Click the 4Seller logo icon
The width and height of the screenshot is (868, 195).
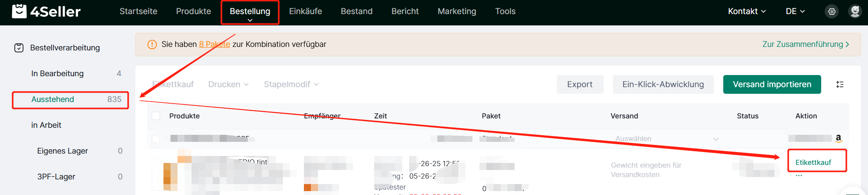coord(20,11)
